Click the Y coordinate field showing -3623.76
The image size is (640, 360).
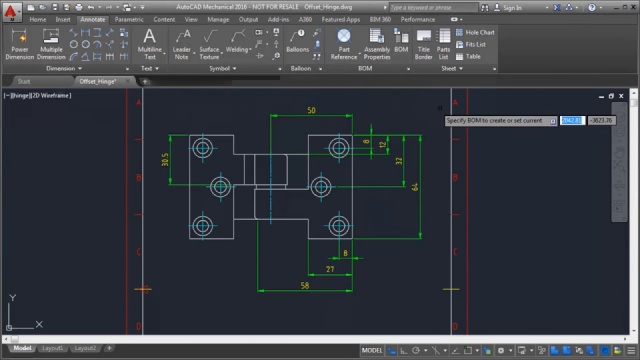pos(601,120)
